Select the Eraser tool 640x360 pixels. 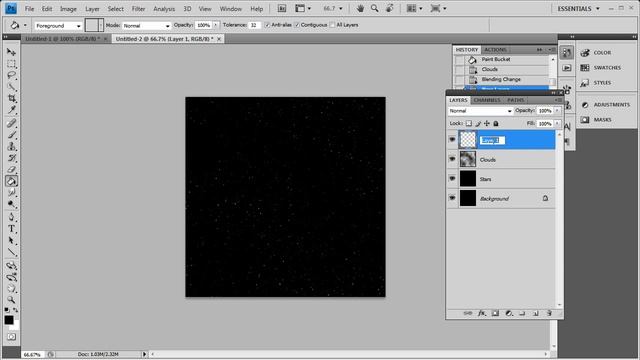point(11,169)
